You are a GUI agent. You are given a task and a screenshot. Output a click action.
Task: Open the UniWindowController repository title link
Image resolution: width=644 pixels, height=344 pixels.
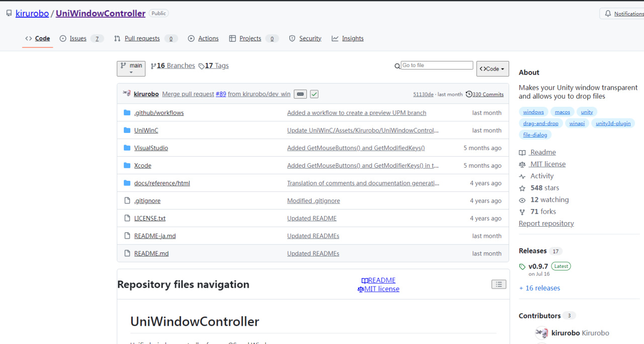point(101,14)
